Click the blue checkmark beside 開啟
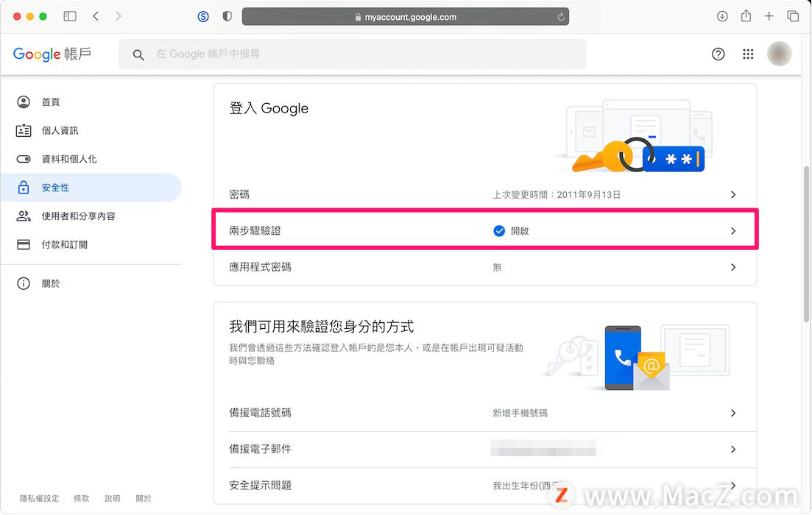Screen dimensions: 812x515 point(499,231)
